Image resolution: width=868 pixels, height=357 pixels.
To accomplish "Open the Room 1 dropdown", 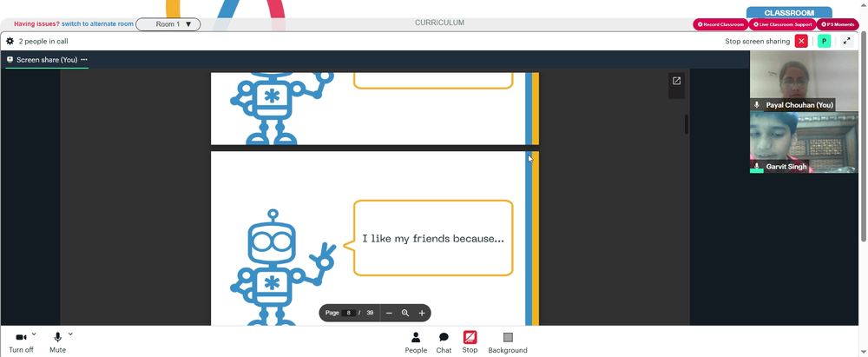I will coord(168,24).
